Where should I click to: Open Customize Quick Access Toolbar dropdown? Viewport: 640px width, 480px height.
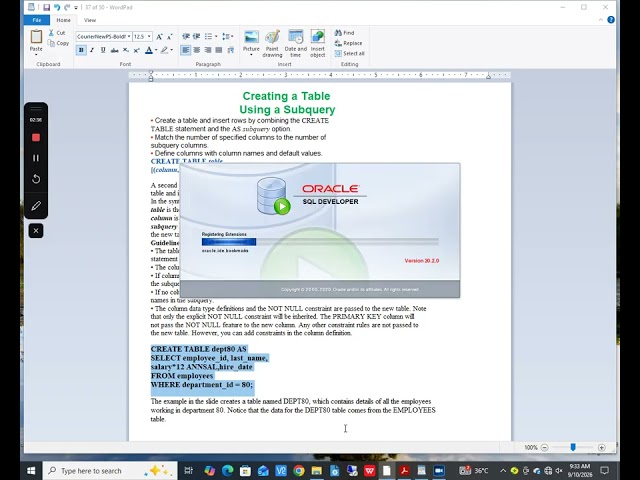(76, 8)
